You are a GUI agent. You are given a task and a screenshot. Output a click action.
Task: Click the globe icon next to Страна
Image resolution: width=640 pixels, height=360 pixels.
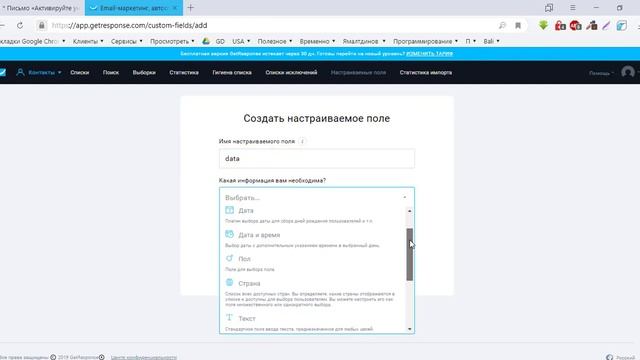coord(229,282)
